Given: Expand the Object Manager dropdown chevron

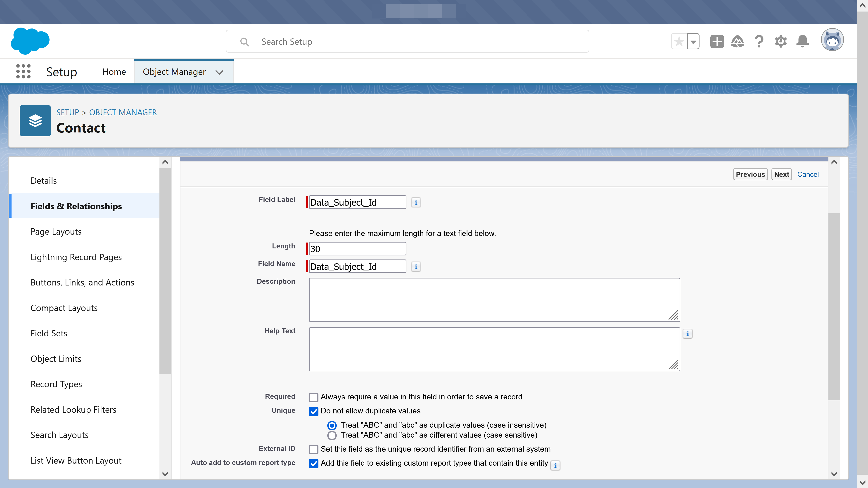Looking at the screenshot, I should pyautogui.click(x=219, y=72).
